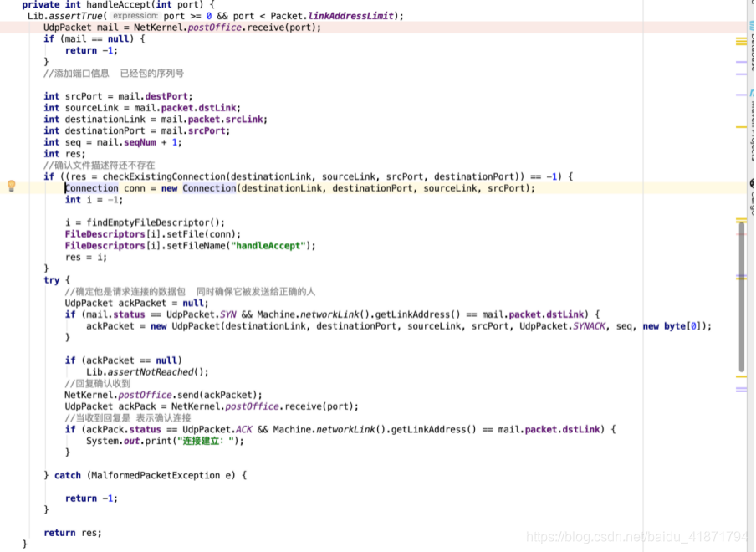Image resolution: width=756 pixels, height=552 pixels.
Task: Click 'findEmptyFileDescriptor()' call
Action: [x=153, y=222]
